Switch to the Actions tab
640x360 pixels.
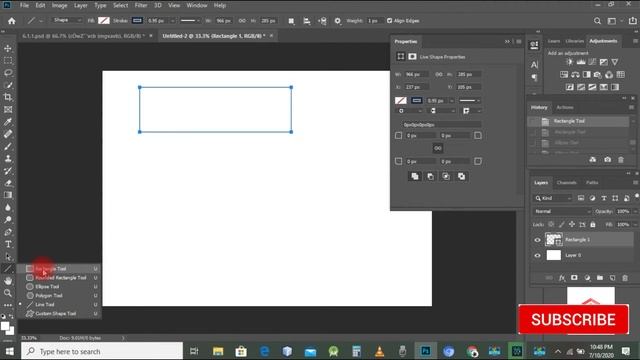pyautogui.click(x=565, y=108)
